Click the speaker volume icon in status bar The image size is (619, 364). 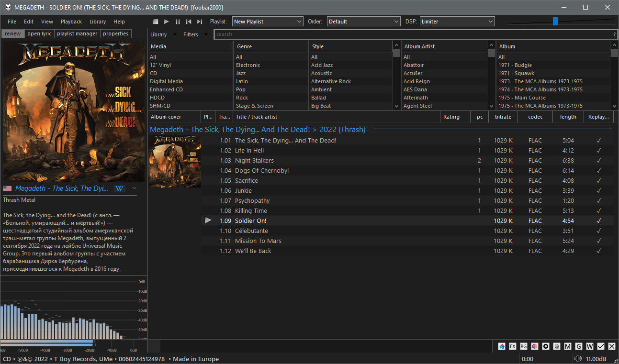578,359
